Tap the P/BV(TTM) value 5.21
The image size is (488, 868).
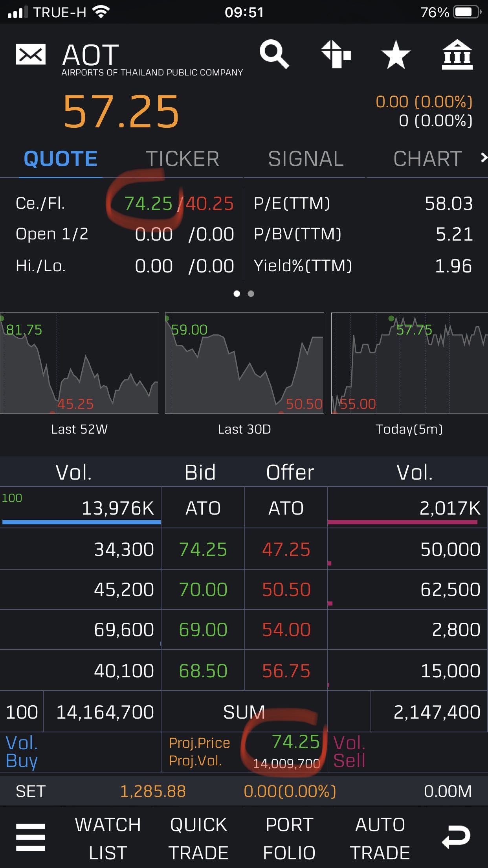tap(454, 234)
